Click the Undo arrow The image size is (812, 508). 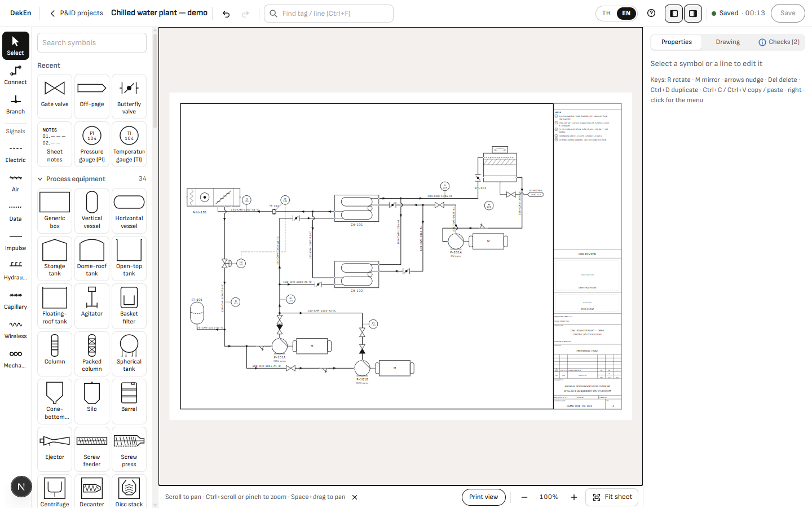tap(226, 14)
